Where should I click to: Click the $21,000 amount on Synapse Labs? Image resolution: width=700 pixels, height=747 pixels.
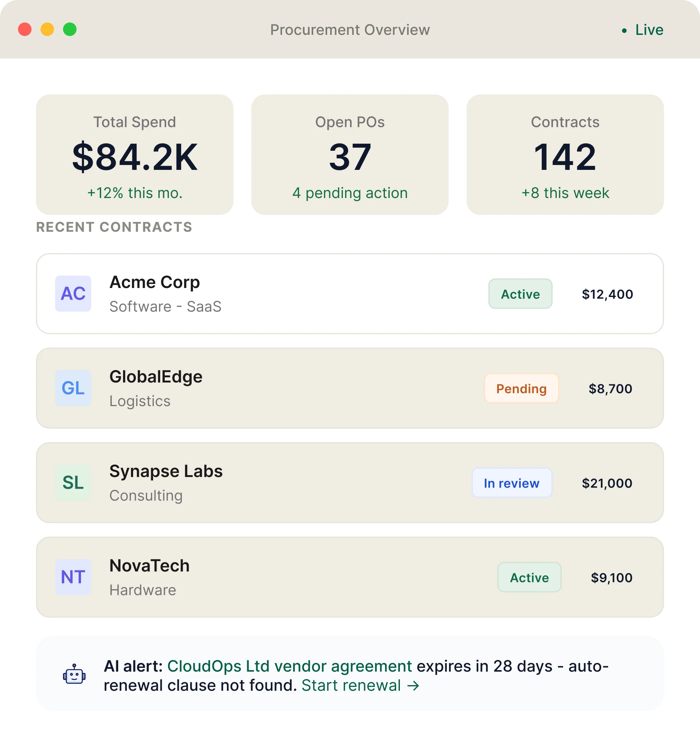pos(607,483)
